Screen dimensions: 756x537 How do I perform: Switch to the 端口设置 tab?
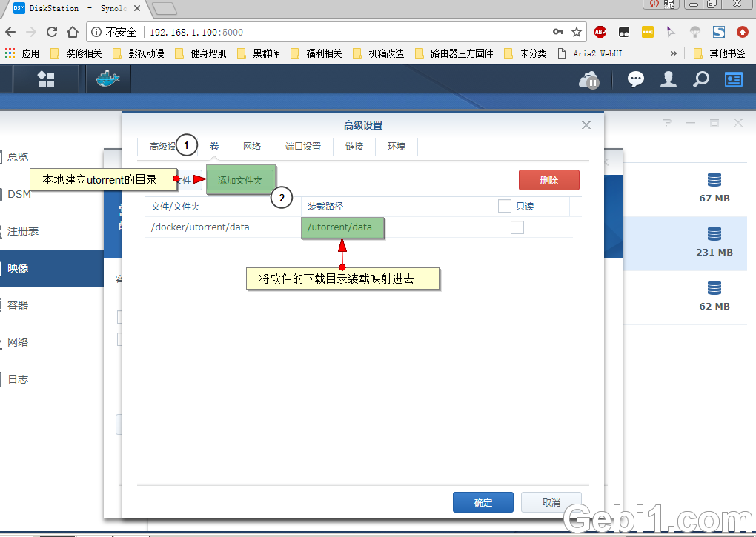point(302,146)
